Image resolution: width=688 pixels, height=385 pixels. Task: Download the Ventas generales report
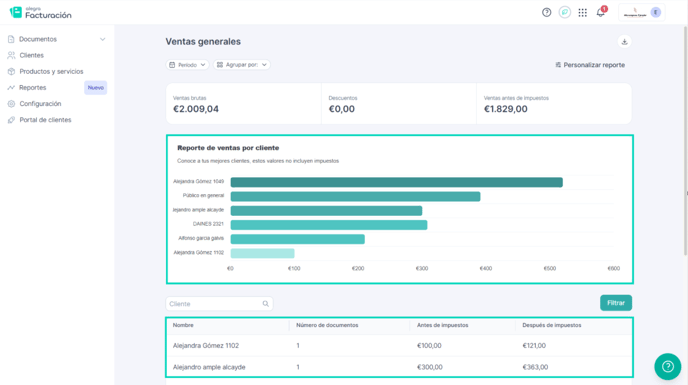click(x=624, y=42)
